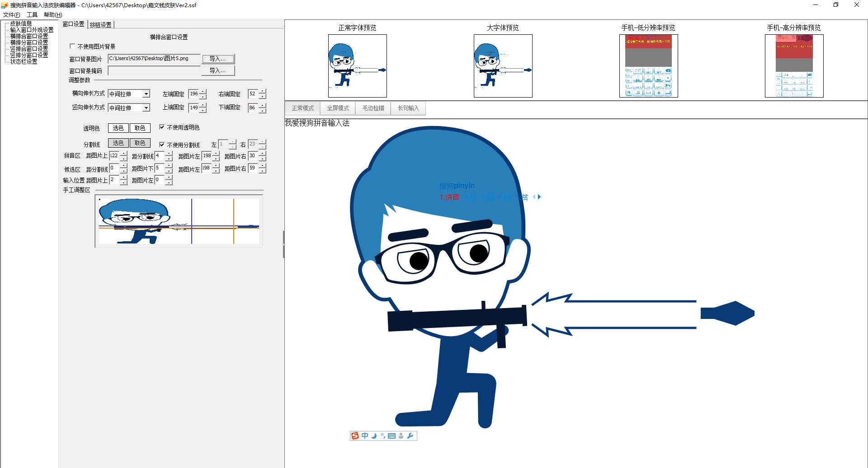Increase 左端固定 value with up arrow
The width and height of the screenshot is (868, 468).
tap(203, 92)
